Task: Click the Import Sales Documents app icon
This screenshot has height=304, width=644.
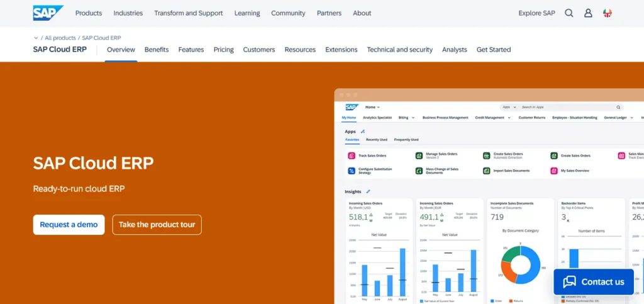Action: (x=487, y=171)
